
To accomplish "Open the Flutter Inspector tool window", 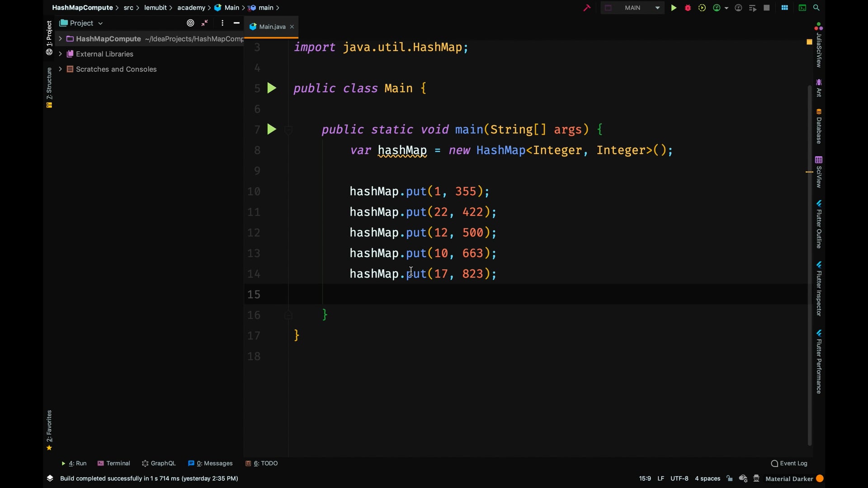I will click(819, 288).
